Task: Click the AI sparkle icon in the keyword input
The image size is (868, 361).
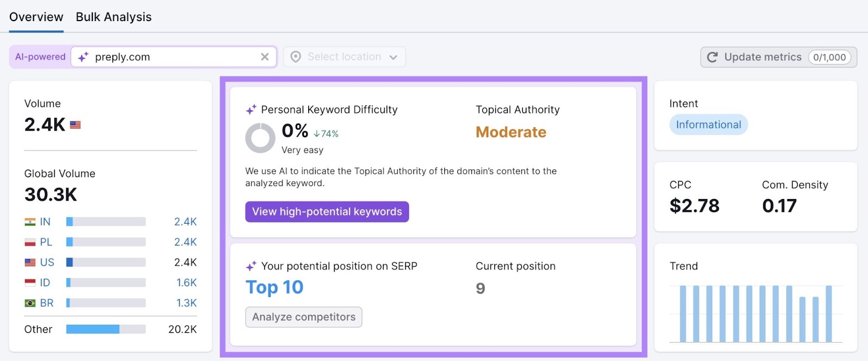Action: click(x=82, y=56)
